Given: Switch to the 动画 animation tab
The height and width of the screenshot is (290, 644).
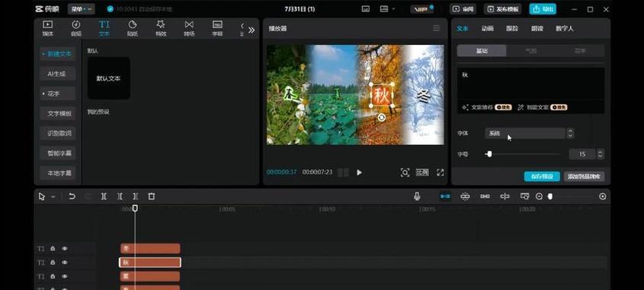Looking at the screenshot, I should (x=488, y=28).
